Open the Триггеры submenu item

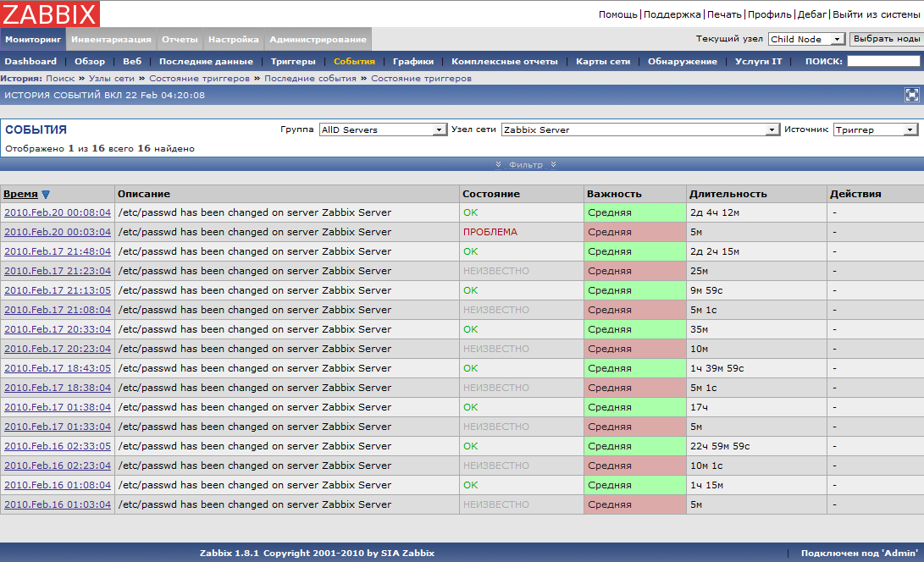(x=293, y=61)
